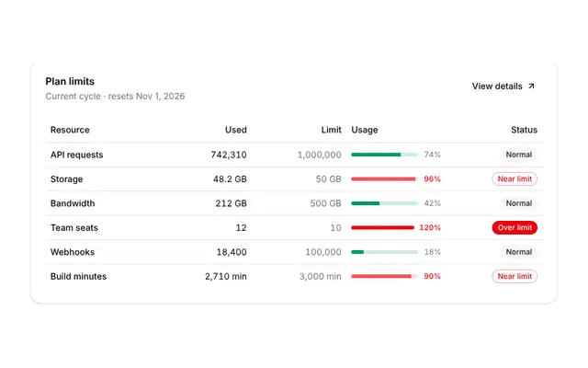Viewport: 588px width, 368px height.
Task: Click the Usage column header
Action: 365,130
